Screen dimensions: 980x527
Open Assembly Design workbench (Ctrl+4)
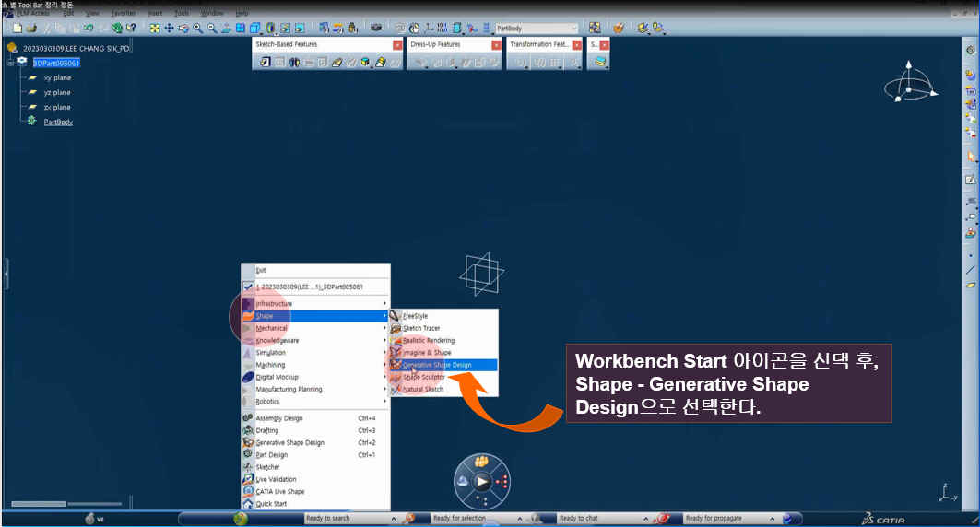click(315, 418)
